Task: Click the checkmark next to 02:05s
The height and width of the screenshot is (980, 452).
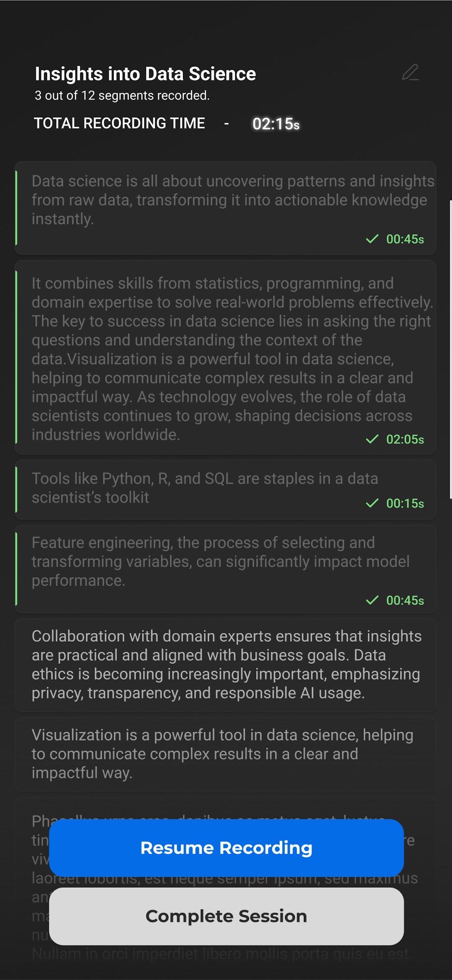Action: coord(372,439)
